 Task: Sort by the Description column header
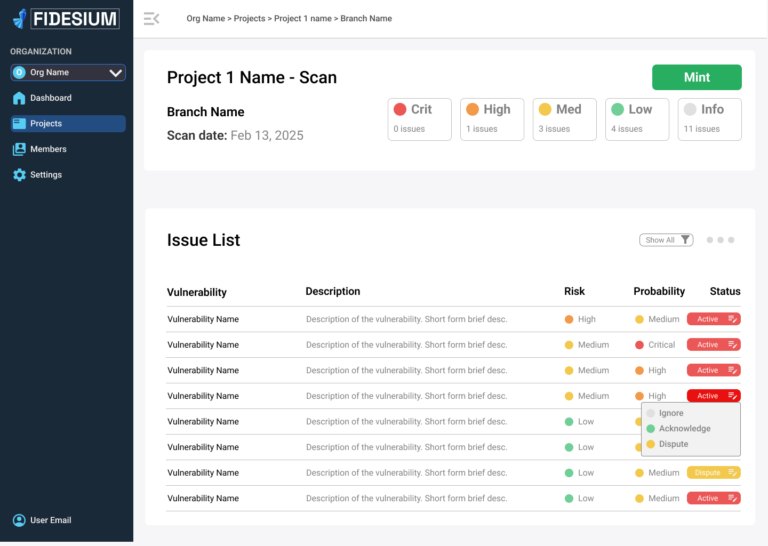pos(333,291)
